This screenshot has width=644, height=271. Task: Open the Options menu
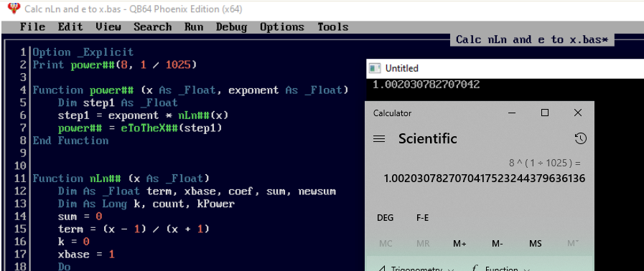point(281,27)
